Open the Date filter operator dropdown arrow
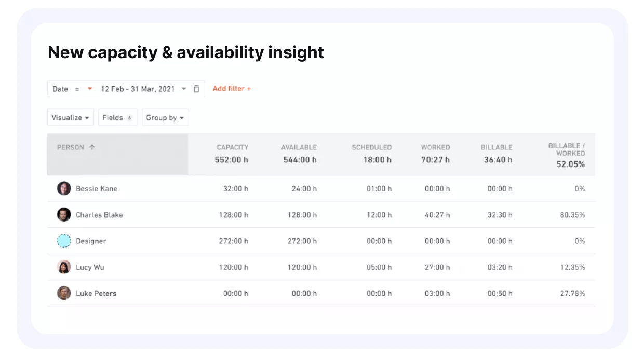The image size is (644, 357). pos(90,89)
